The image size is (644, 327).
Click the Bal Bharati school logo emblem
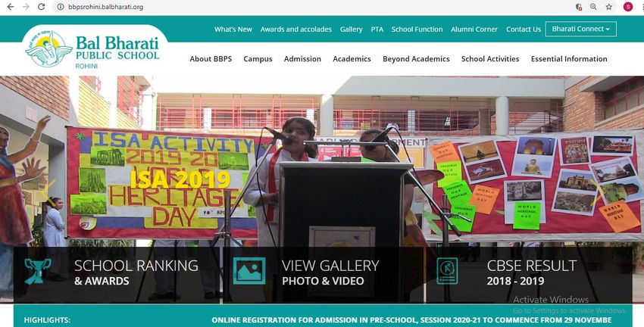click(48, 49)
